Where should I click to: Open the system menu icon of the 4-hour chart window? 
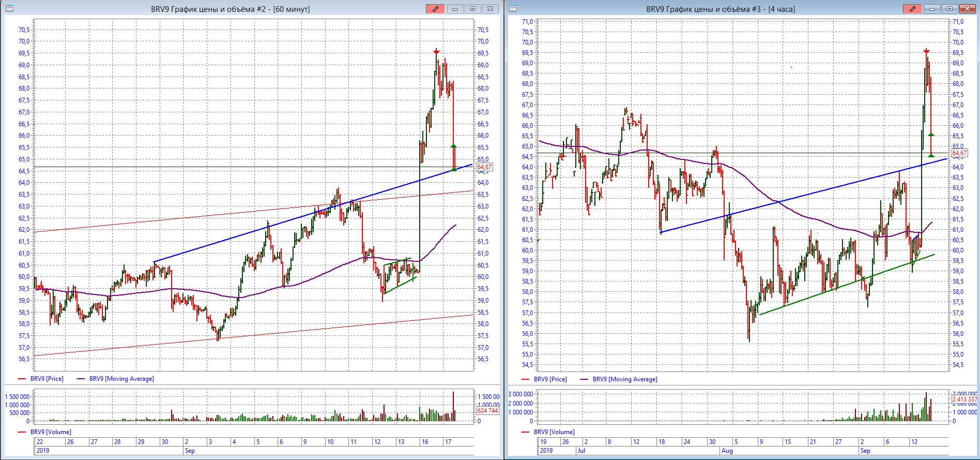513,9
